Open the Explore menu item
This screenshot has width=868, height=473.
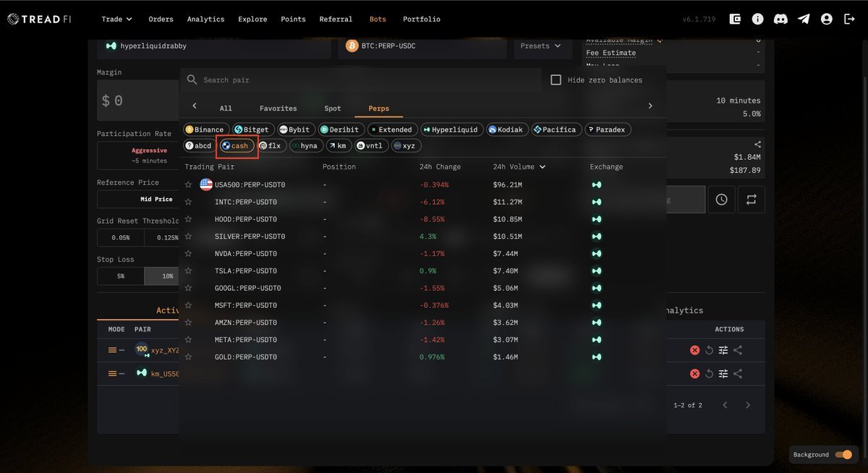[252, 20]
